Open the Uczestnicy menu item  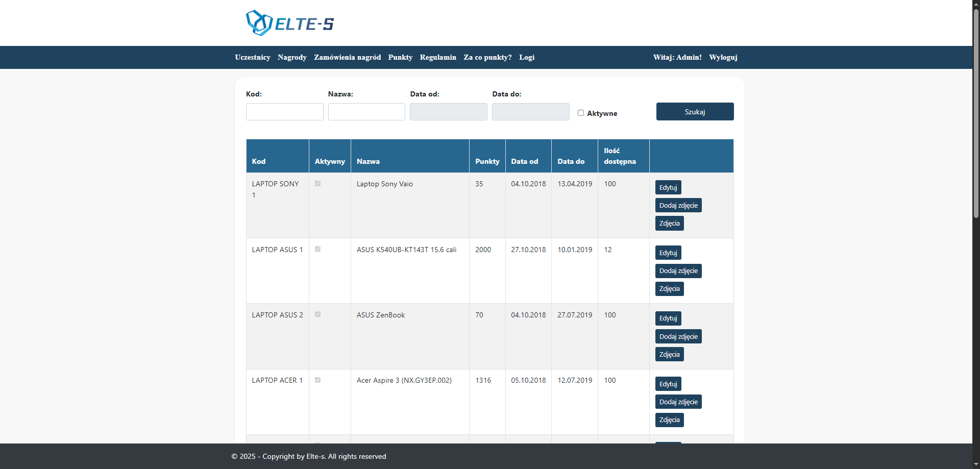(252, 57)
